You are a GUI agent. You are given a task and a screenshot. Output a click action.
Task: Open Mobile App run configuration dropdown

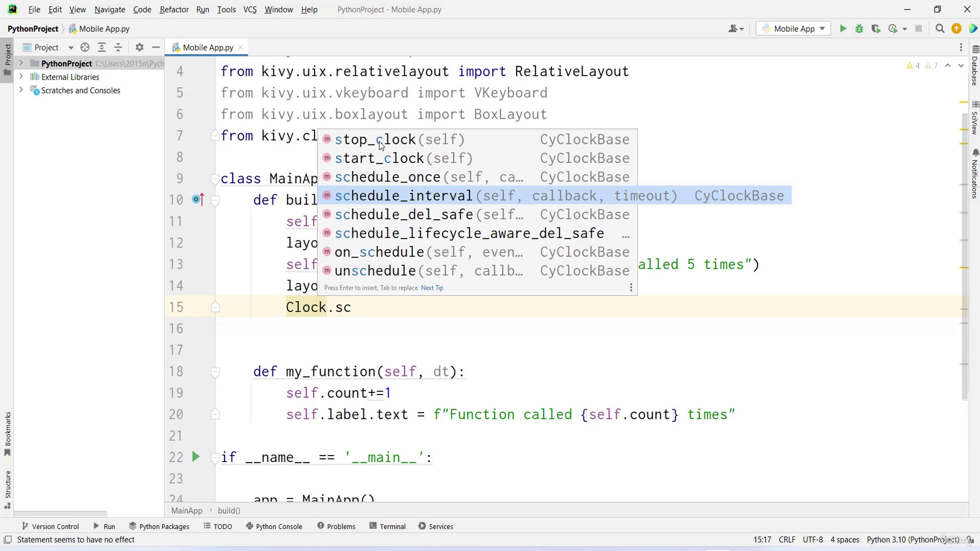(793, 29)
